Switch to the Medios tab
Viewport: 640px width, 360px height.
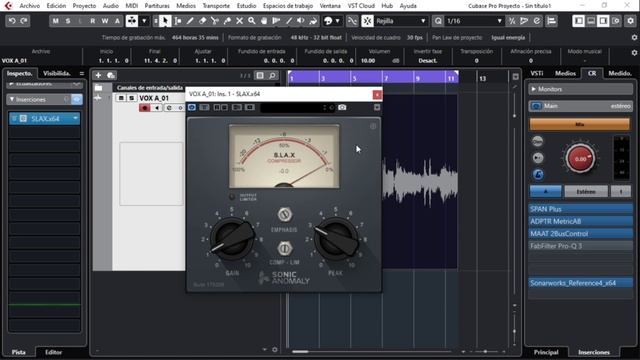565,73
